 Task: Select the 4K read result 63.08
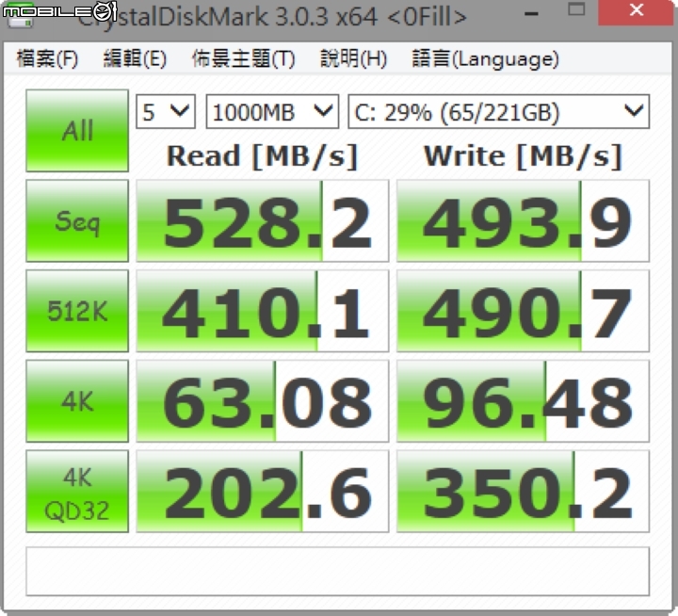pos(263,401)
